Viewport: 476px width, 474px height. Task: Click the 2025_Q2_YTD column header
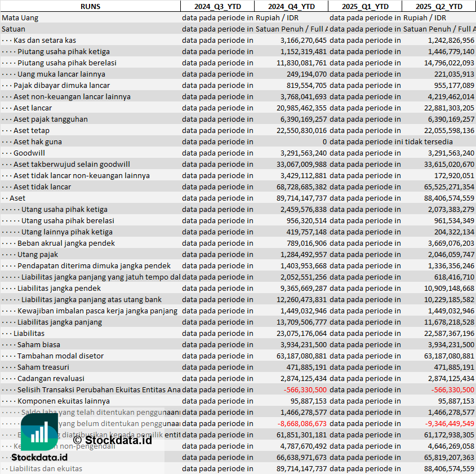[x=439, y=6]
